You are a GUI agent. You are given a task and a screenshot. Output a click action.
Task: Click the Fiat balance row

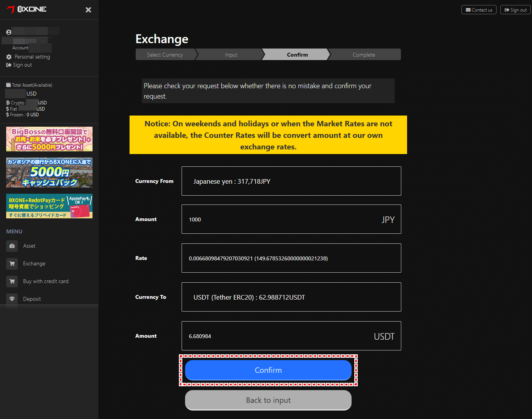point(25,109)
